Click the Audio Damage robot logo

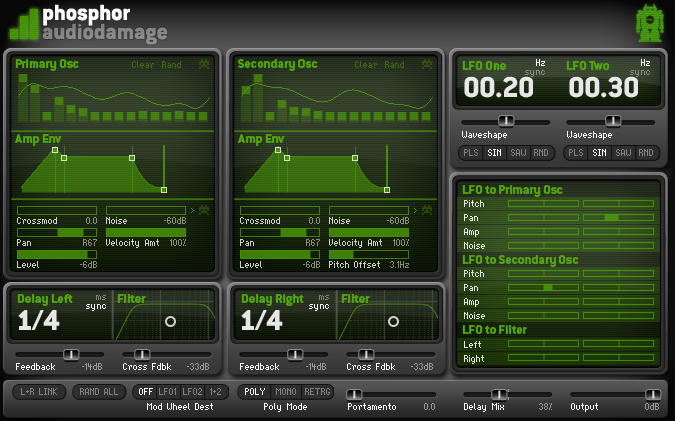pos(648,24)
